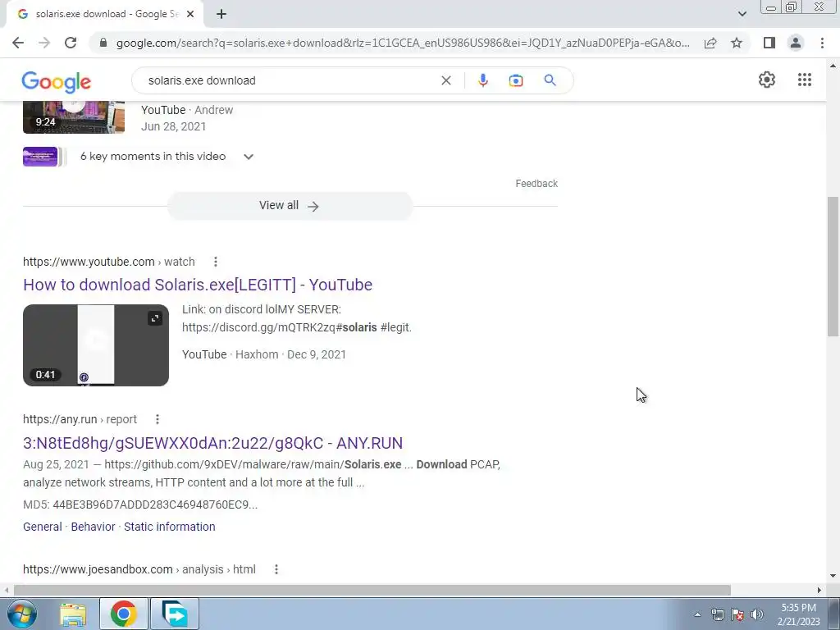Open the network tray icon

717,614
